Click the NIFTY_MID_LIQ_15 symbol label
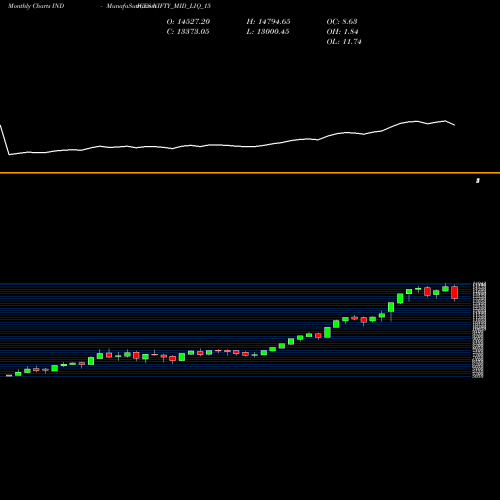500x500 pixels. click(x=183, y=6)
